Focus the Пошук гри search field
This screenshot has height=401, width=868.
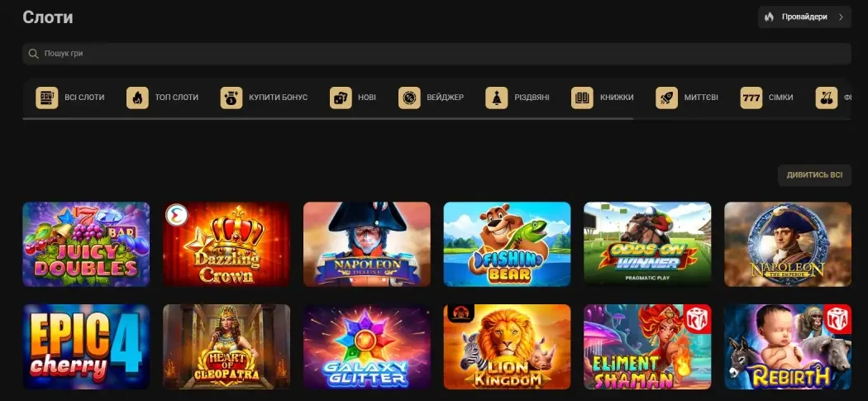(x=436, y=54)
